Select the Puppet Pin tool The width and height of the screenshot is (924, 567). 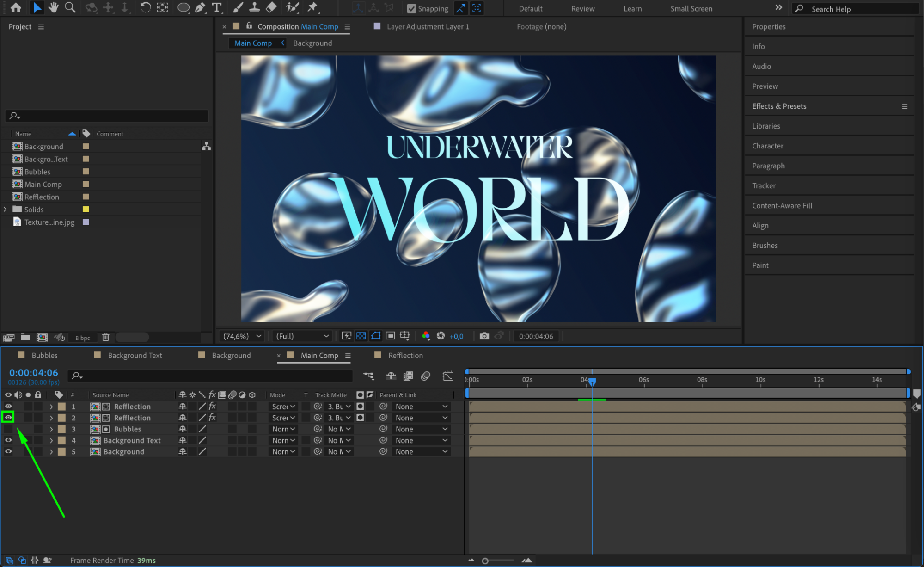click(x=313, y=7)
